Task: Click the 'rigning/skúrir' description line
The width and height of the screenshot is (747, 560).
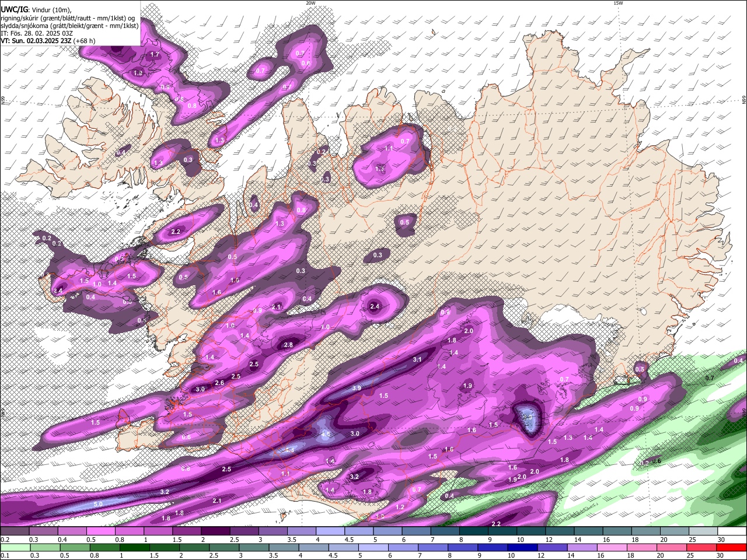Action: click(x=68, y=17)
